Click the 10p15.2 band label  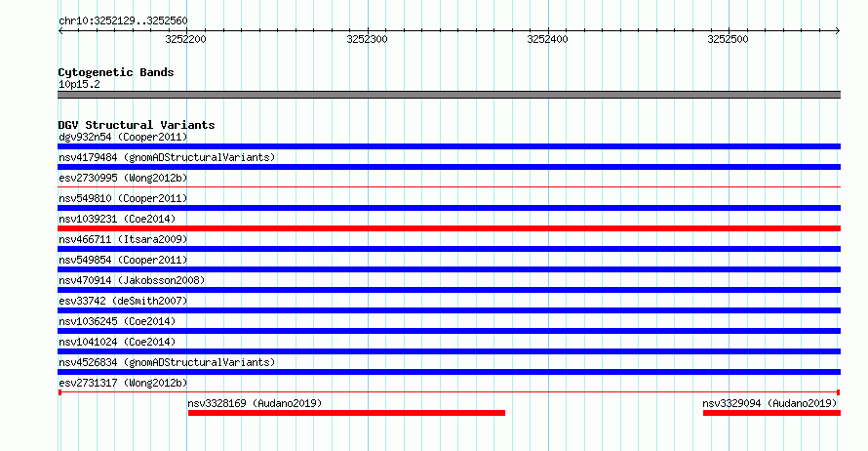tap(79, 84)
